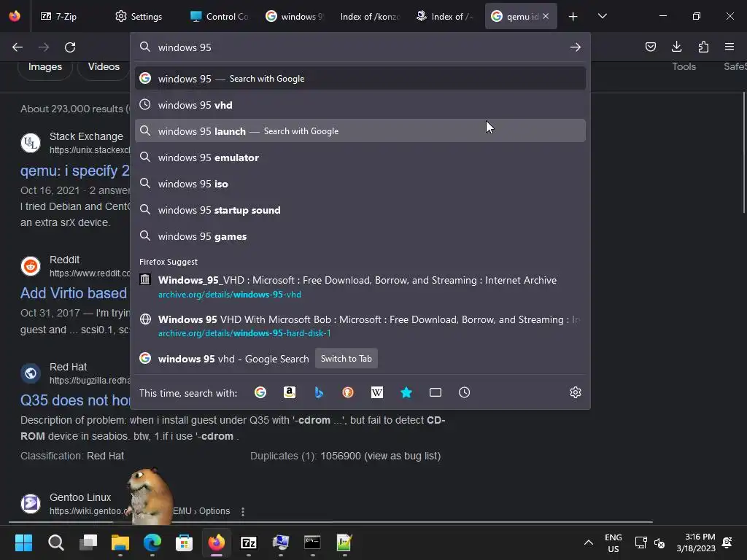
Task: Search this time with DuckDuckGo
Action: (348, 392)
